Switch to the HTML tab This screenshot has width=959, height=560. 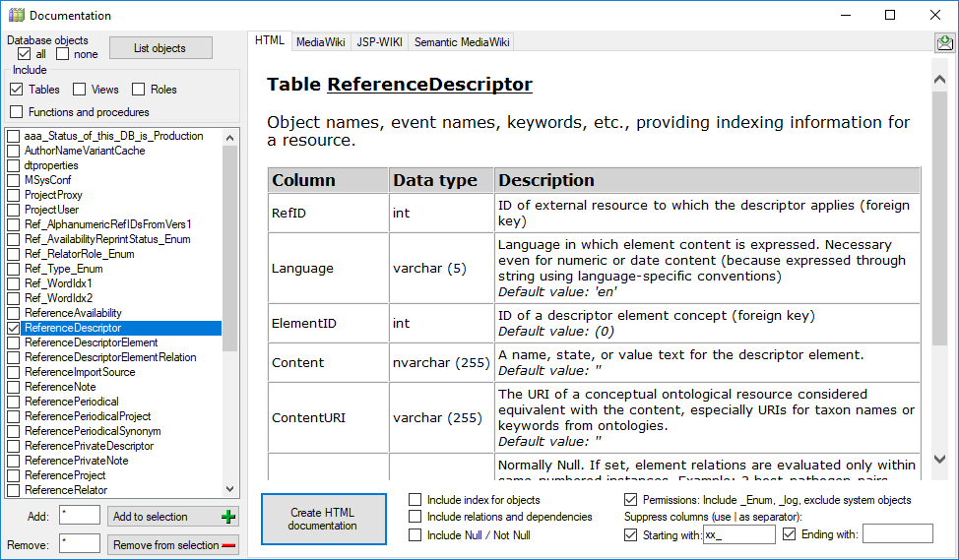point(270,40)
